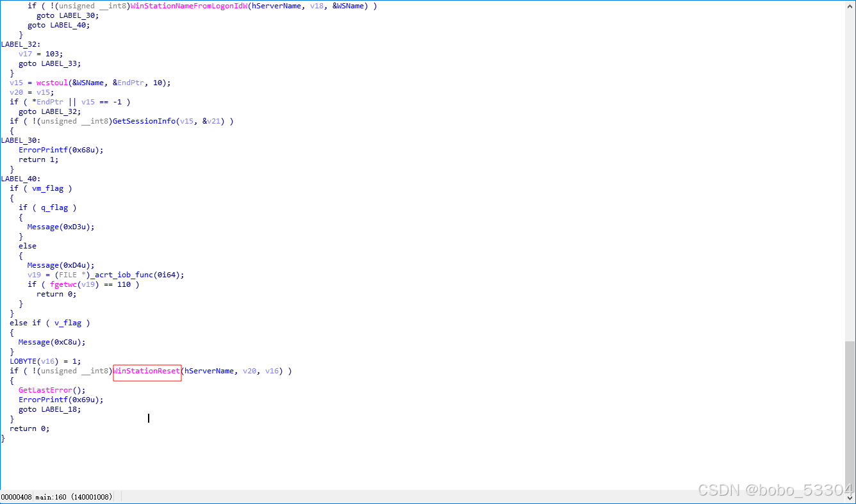Click the GetLastError() call

click(52, 390)
